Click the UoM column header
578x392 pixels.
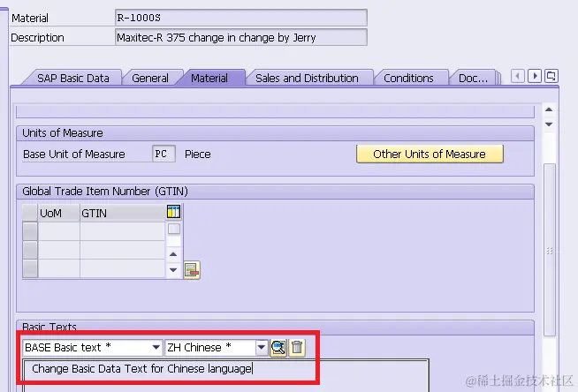click(x=58, y=213)
